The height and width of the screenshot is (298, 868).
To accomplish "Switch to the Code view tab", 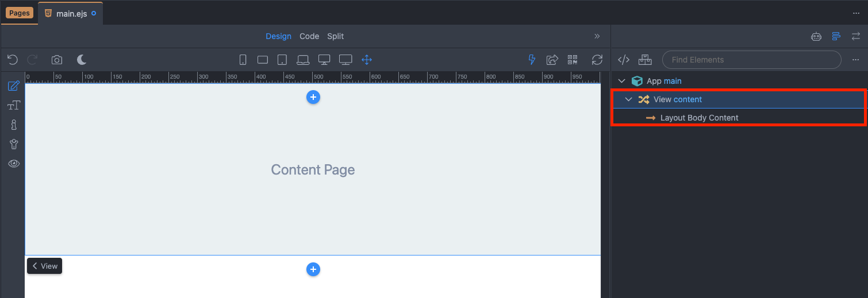I will coord(309,36).
